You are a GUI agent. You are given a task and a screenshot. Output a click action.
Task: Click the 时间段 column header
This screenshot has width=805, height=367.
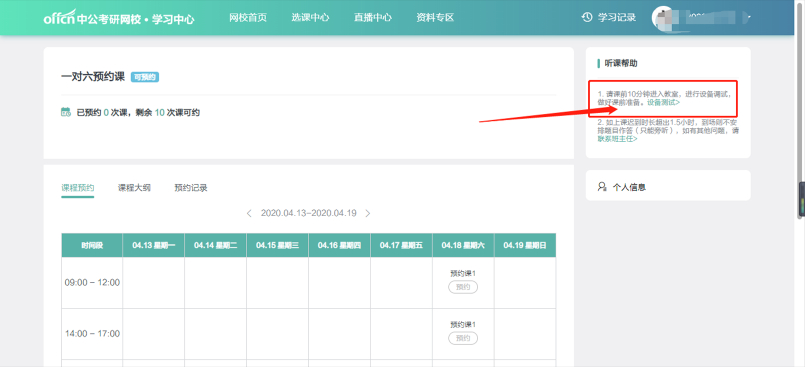[x=92, y=245]
